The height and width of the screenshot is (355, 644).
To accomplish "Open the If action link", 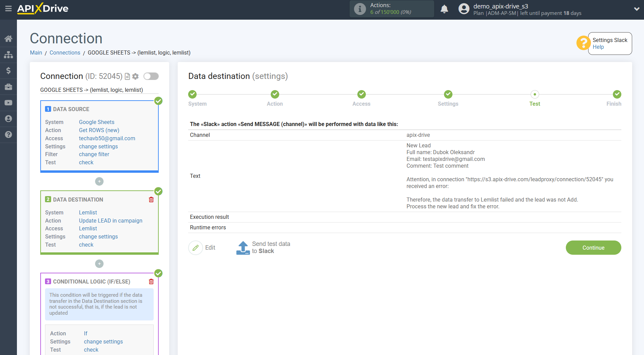I will click(86, 333).
